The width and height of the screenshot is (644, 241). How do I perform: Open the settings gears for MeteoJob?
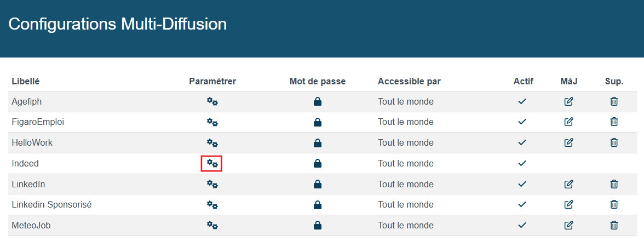tap(212, 225)
